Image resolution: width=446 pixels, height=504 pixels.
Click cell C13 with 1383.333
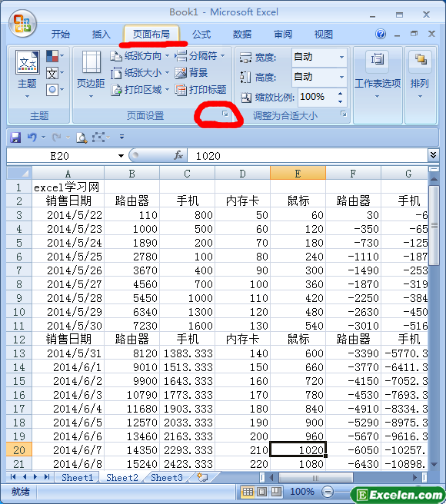pyautogui.click(x=188, y=353)
